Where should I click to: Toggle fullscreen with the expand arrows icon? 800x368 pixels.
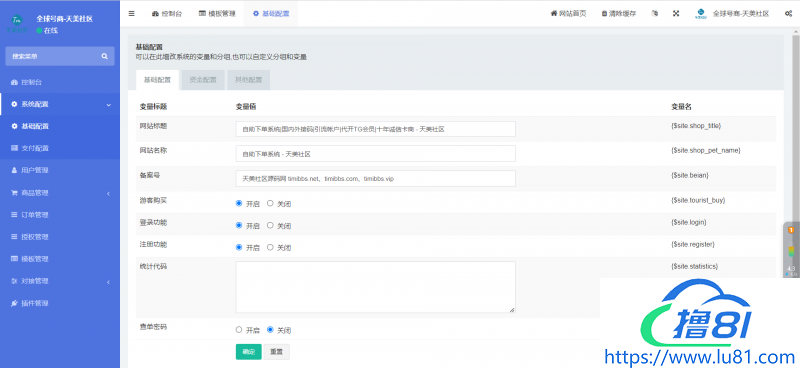click(x=676, y=14)
